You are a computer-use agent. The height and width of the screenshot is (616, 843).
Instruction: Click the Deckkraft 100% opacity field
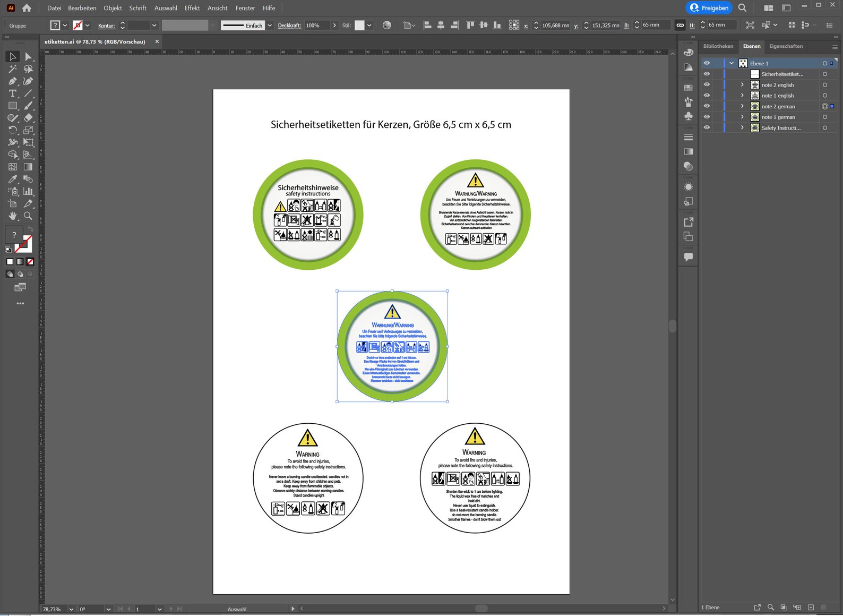coord(317,25)
